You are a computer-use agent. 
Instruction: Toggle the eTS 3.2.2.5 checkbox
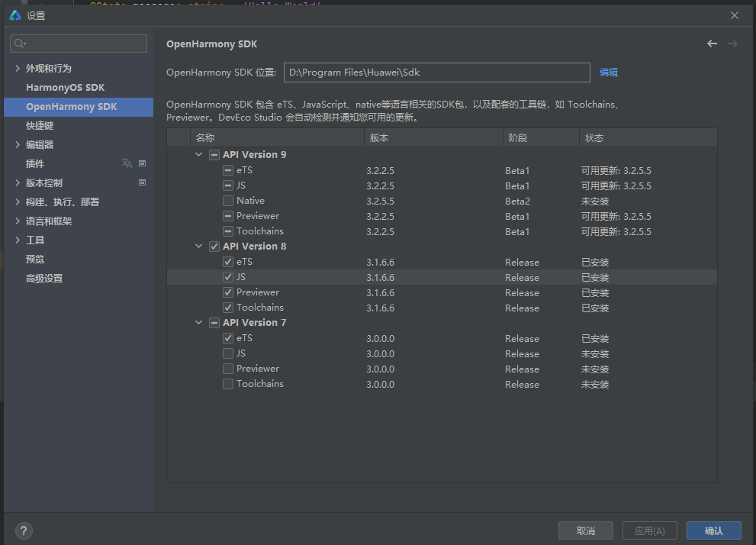click(228, 170)
